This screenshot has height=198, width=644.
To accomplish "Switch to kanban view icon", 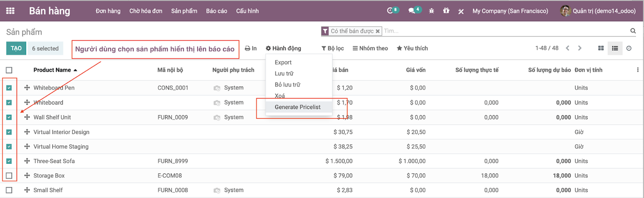I will pos(601,48).
